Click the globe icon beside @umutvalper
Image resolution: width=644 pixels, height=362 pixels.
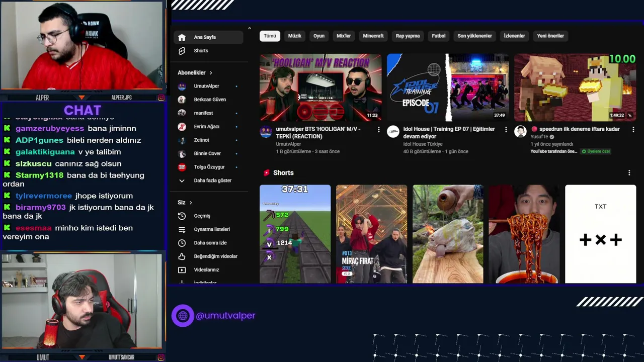[x=183, y=316]
